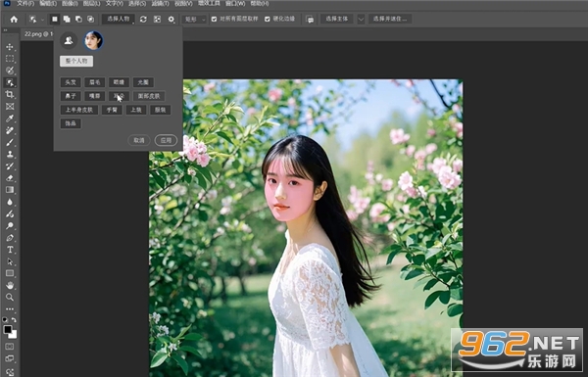Click 取消 to cancel people selection
Screen dimensions: 588x377
[139, 140]
